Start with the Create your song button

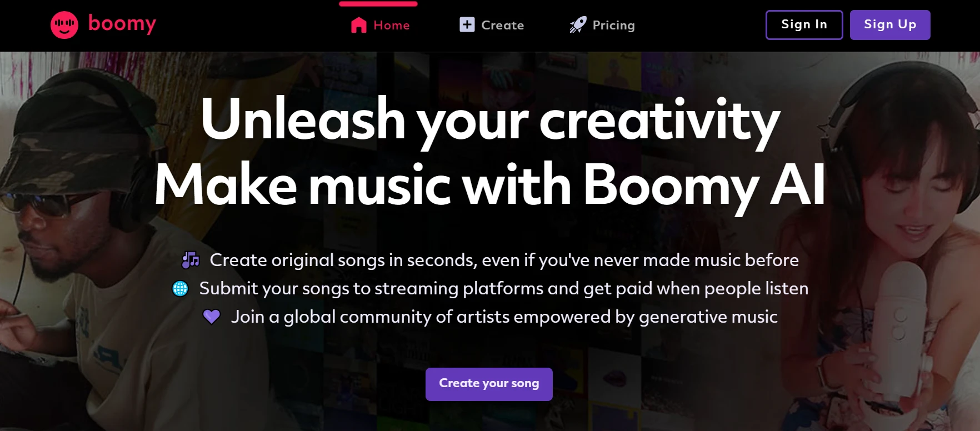pyautogui.click(x=489, y=384)
